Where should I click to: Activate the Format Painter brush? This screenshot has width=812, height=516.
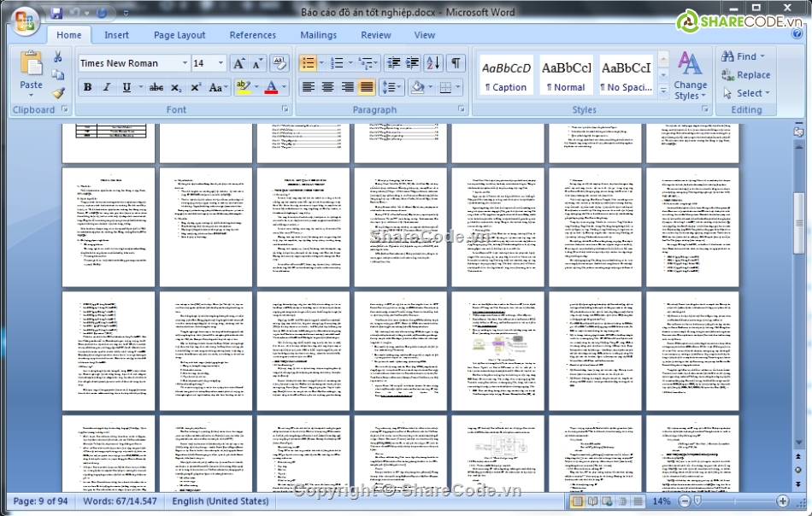(58, 93)
